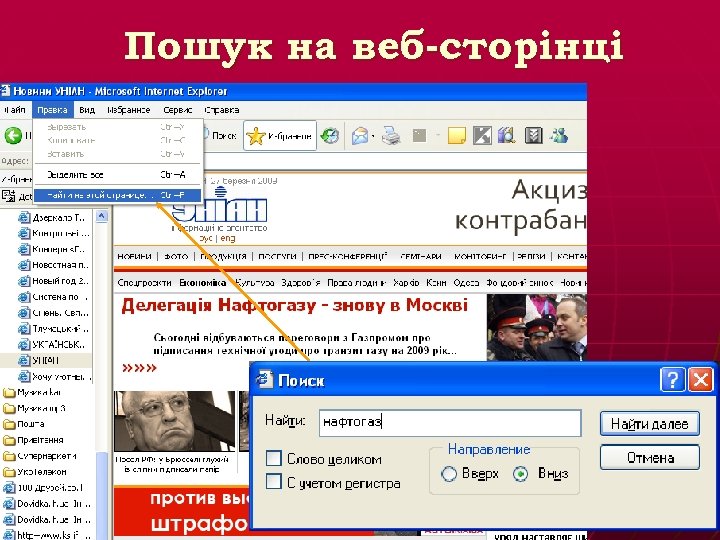Screen dimensions: 720x540
Task: Click the green Back arrow button
Action: point(13,136)
